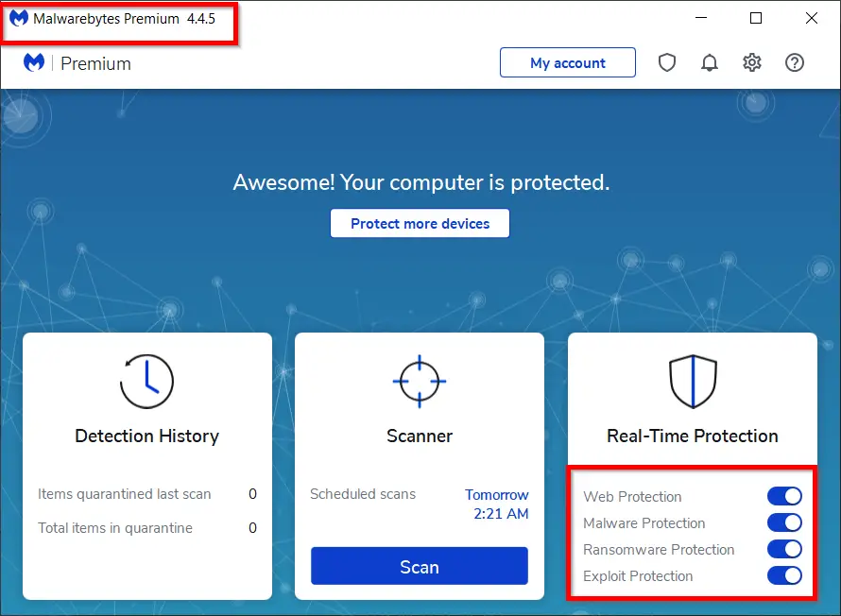Click Malwarebytes Premium 4.4.5 window title
This screenshot has width=841, height=616.
pyautogui.click(x=124, y=19)
